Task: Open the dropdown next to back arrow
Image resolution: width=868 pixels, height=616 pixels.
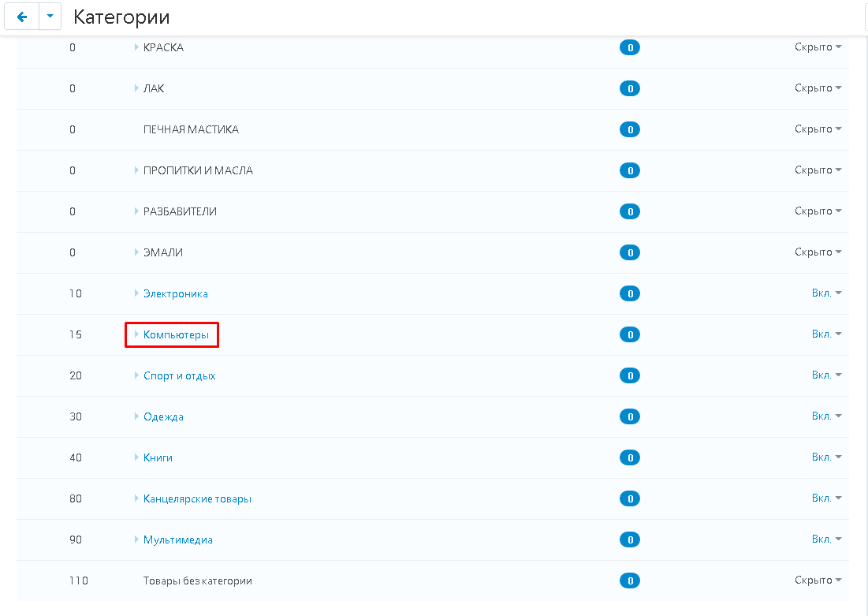Action: coord(50,17)
